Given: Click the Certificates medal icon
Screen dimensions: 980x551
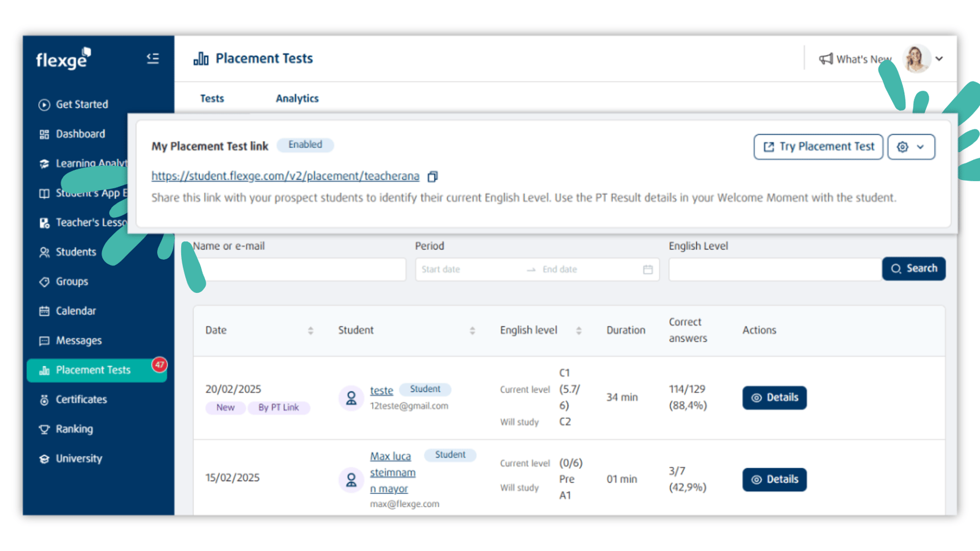Looking at the screenshot, I should tap(44, 400).
